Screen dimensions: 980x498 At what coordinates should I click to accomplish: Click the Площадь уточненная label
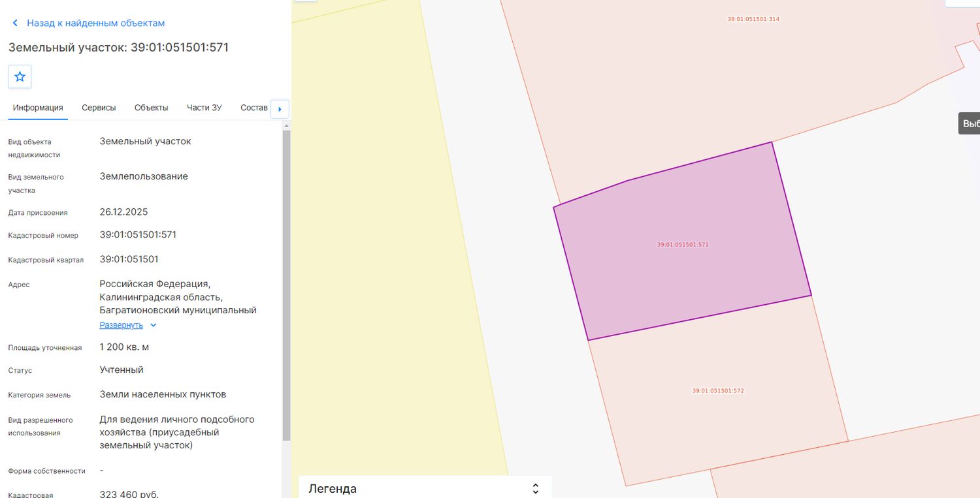45,348
